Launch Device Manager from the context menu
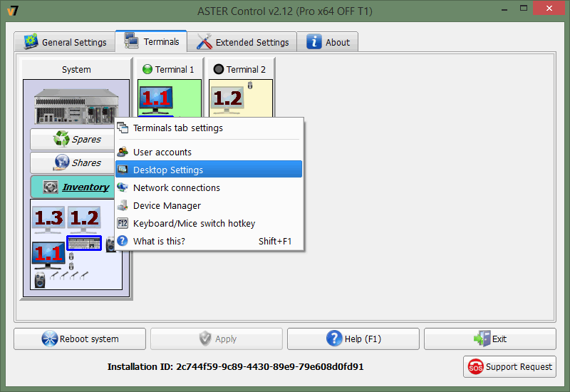This screenshot has height=392, width=570. click(209, 205)
